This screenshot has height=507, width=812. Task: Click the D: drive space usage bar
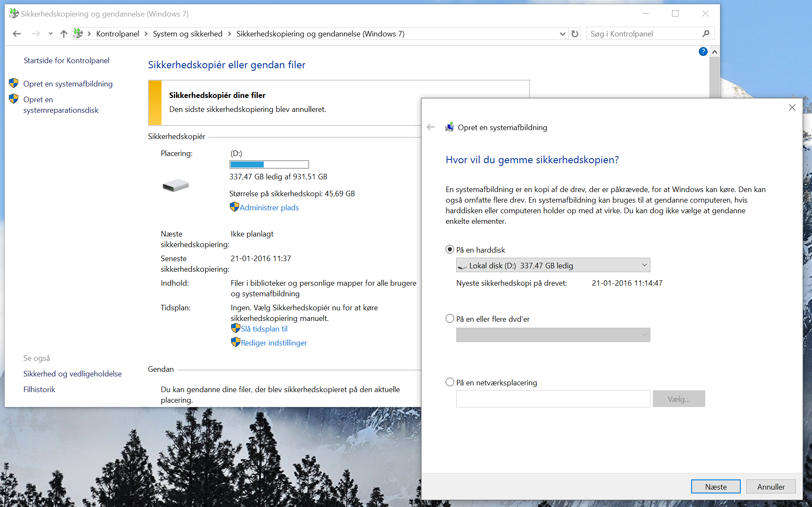coord(269,164)
